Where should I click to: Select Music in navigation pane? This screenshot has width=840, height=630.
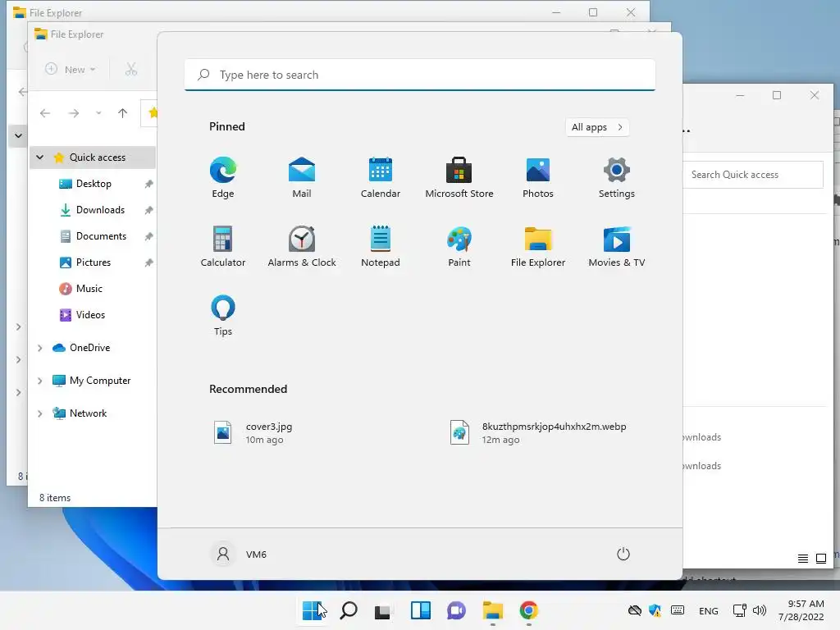point(80,289)
